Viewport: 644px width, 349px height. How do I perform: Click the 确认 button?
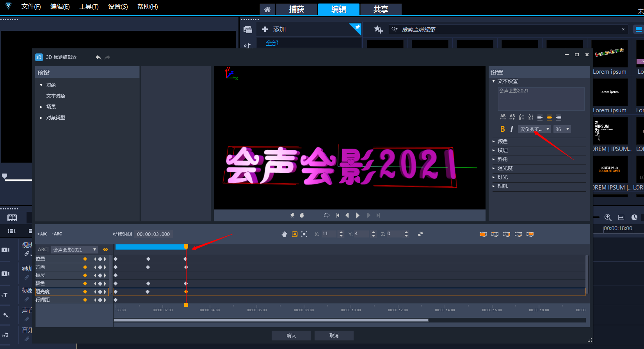[291, 335]
